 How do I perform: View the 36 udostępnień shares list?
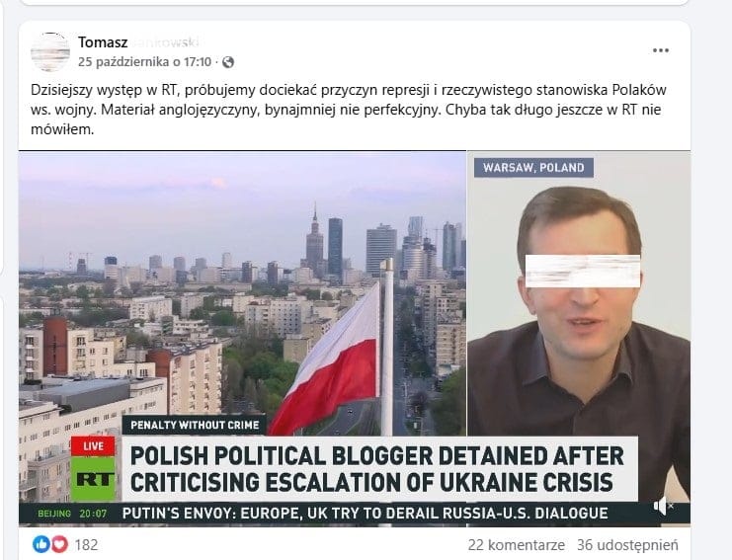click(x=627, y=544)
